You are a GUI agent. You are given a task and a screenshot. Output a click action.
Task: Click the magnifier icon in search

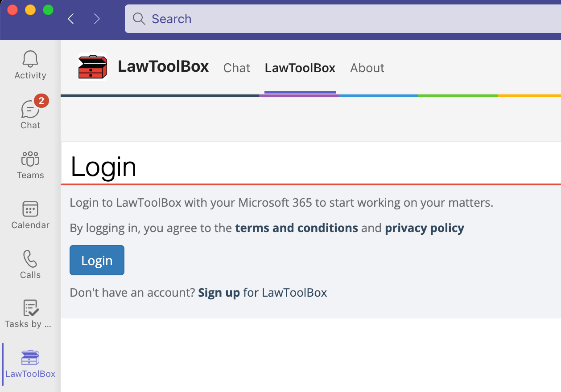139,19
